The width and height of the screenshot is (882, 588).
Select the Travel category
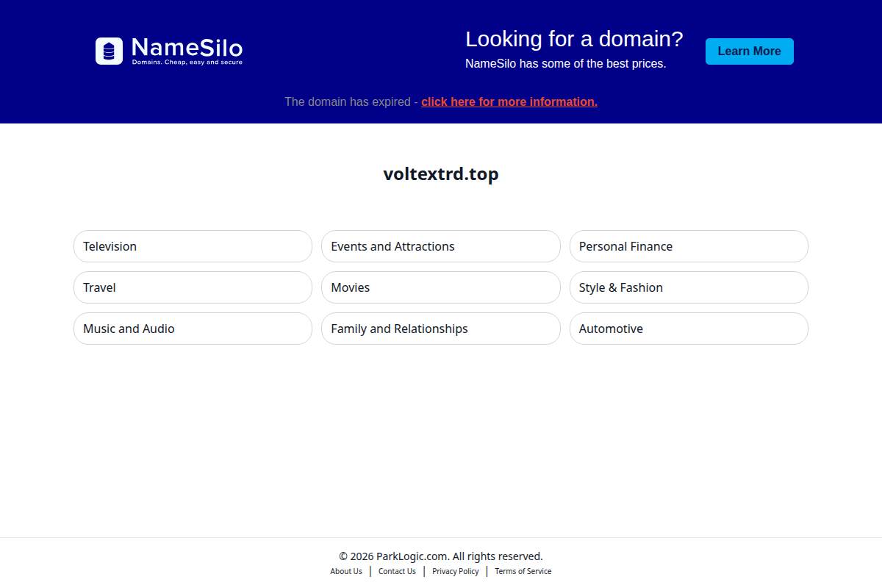193,287
